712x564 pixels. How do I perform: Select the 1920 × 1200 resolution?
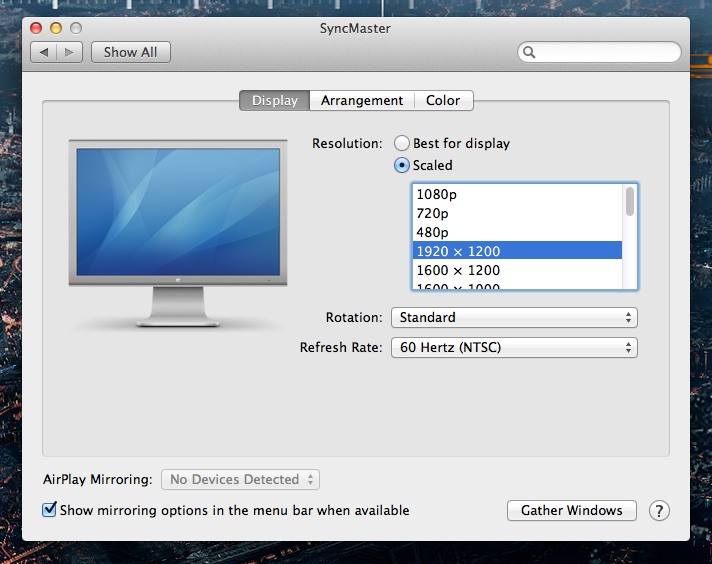pos(517,251)
